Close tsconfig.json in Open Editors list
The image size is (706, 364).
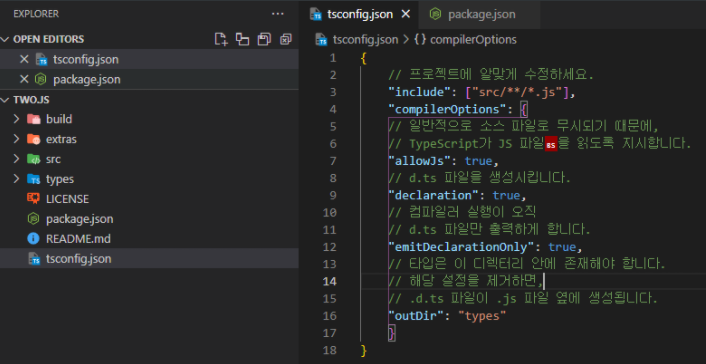24,59
